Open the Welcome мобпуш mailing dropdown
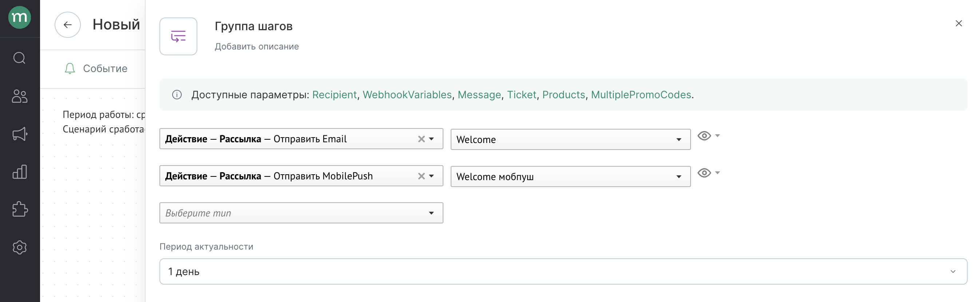Viewport: 980px width, 302px height. tap(571, 176)
